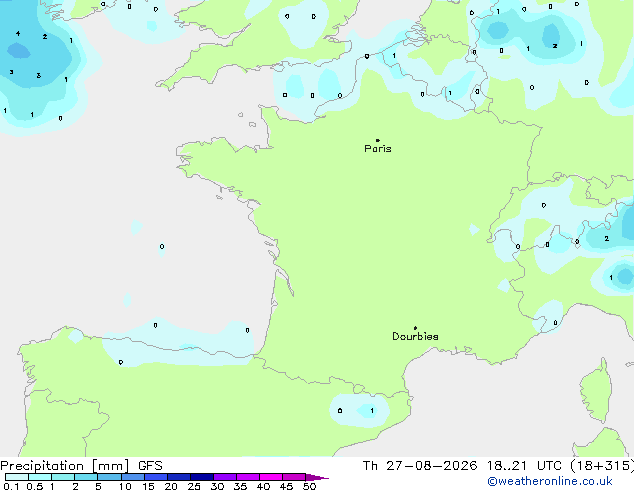Pick the legend swatch between 20 and 25
The image size is (634, 490).
178,477
